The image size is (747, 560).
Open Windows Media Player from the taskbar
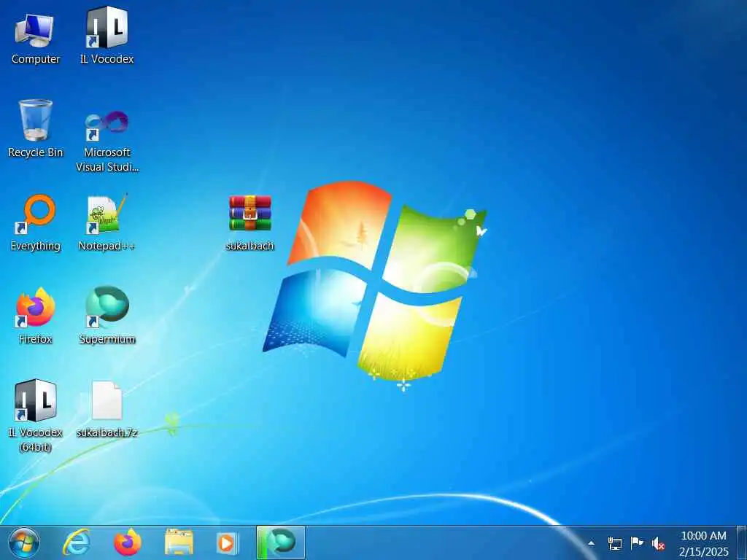point(228,542)
